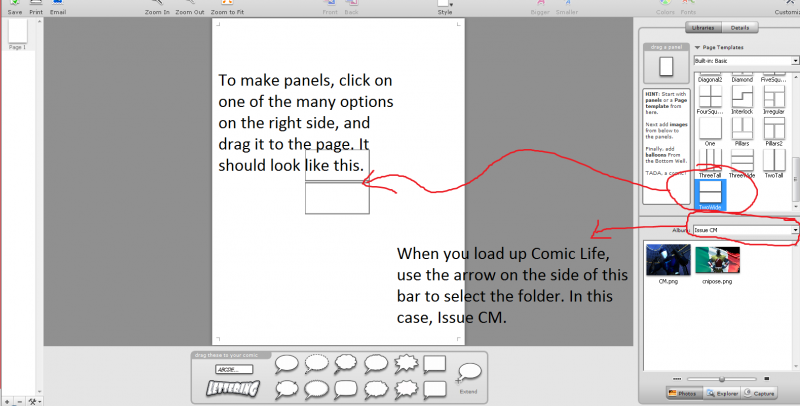Click the ABCDE caption box element
Image resolution: width=800 pixels, height=406 pixels.
click(x=234, y=369)
